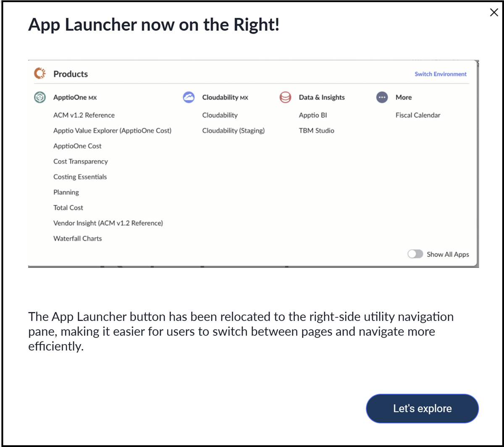Close the App Launcher announcement dialog
This screenshot has height=447, width=504.
point(494,13)
